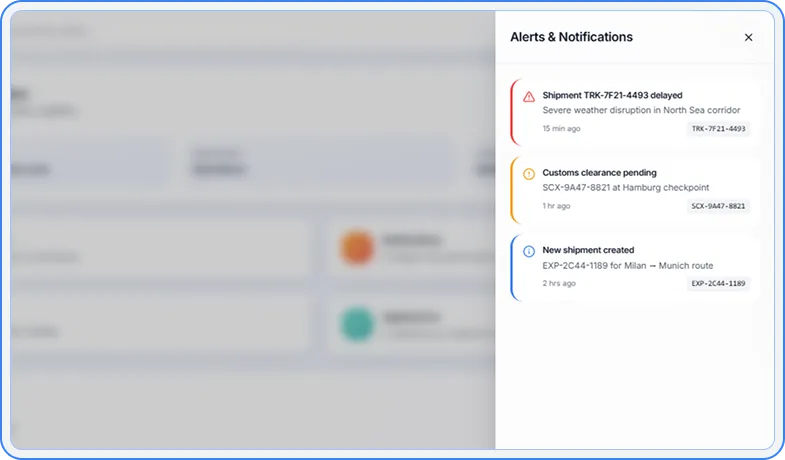Click the yellow alert circle icon
Viewport: 785px width, 460px height.
tap(529, 174)
